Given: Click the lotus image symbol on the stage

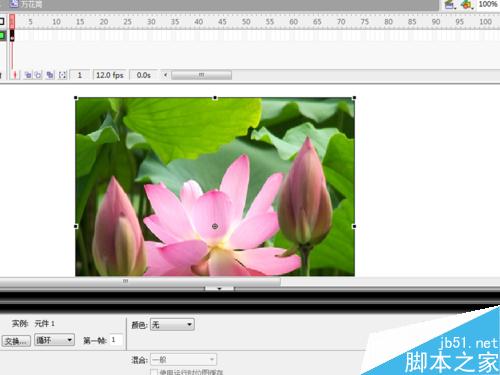Looking at the screenshot, I should 215,187.
